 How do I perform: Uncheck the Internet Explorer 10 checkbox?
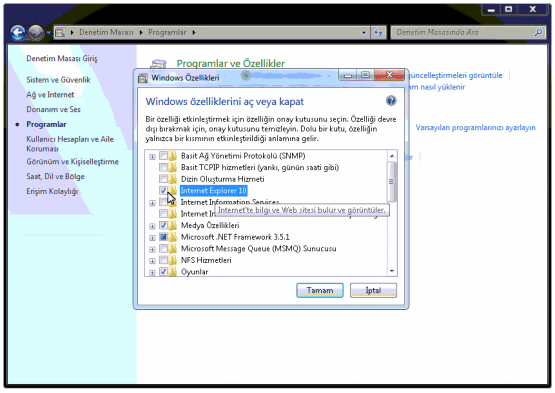coord(163,190)
